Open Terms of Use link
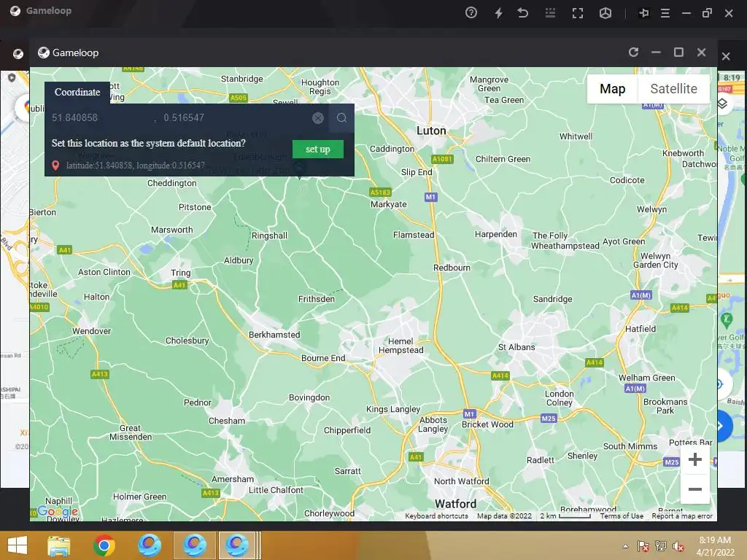This screenshot has height=560, width=747. coord(622,516)
